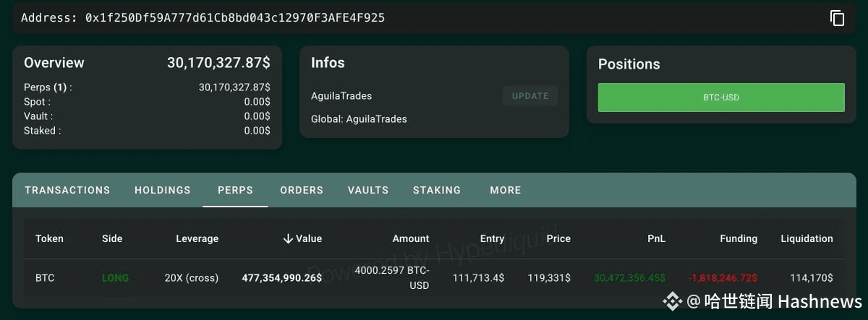The width and height of the screenshot is (868, 320).
Task: Sort by the Entry column header
Action: pyautogui.click(x=492, y=238)
